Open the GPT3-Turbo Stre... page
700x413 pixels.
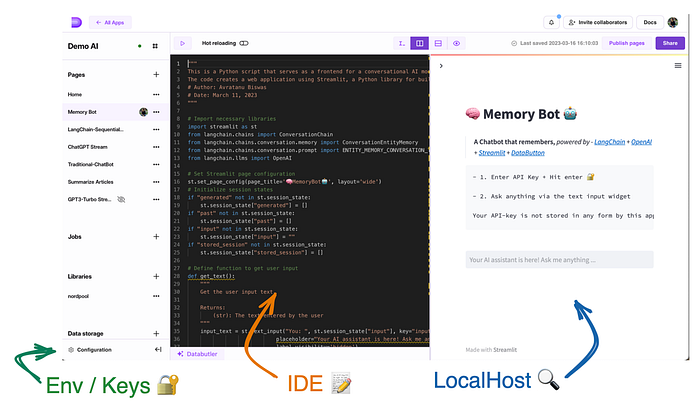click(89, 199)
